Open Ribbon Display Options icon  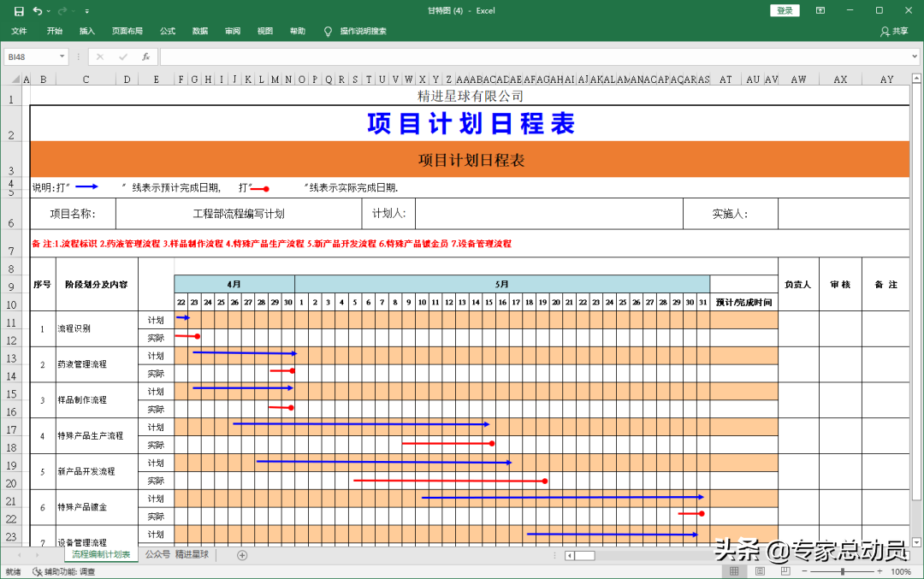tap(820, 10)
